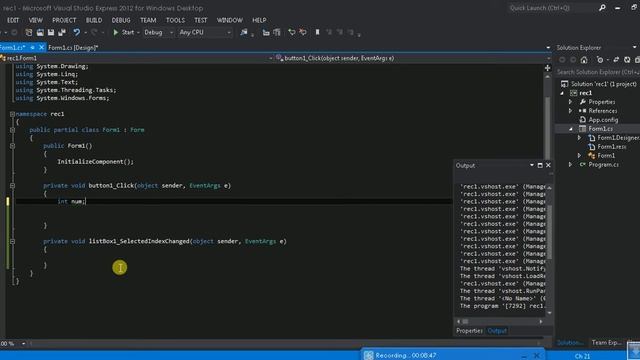Collapse the namespace rec1 outlining block
The image size is (640, 360).
(x=12, y=114)
